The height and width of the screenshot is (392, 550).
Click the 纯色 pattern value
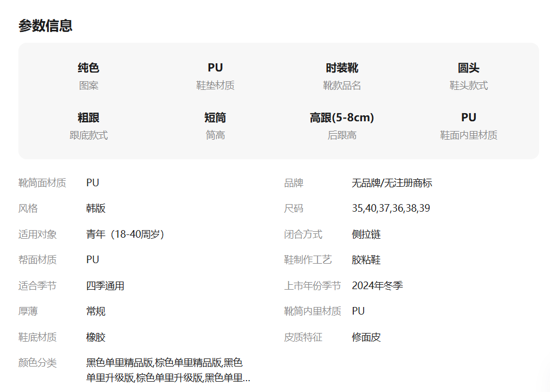click(x=88, y=68)
